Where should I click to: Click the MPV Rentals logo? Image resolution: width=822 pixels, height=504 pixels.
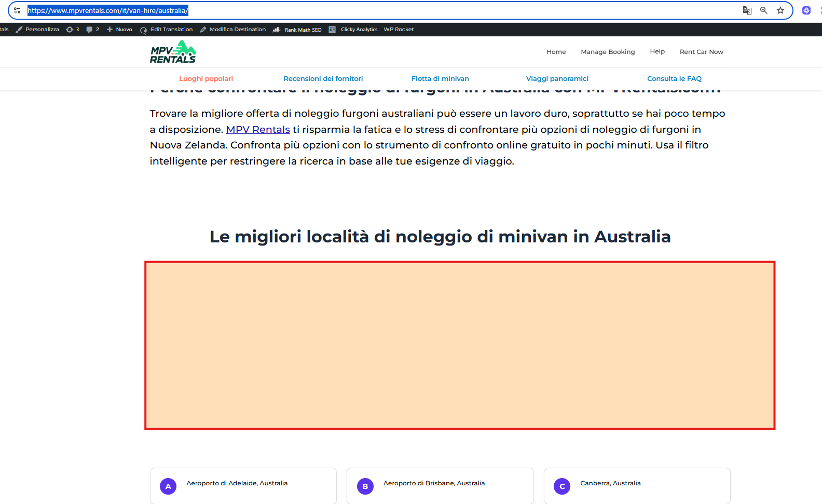(173, 52)
